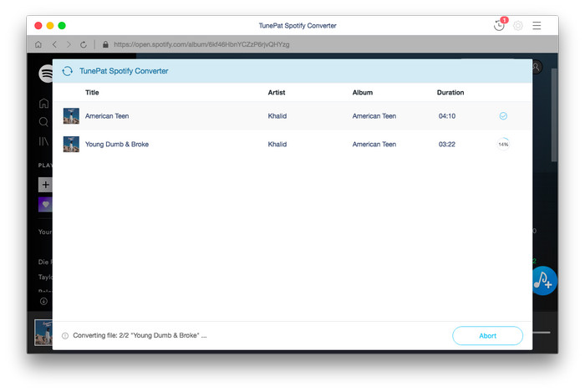Click the Spotify page vertical scrollbar

(554, 115)
